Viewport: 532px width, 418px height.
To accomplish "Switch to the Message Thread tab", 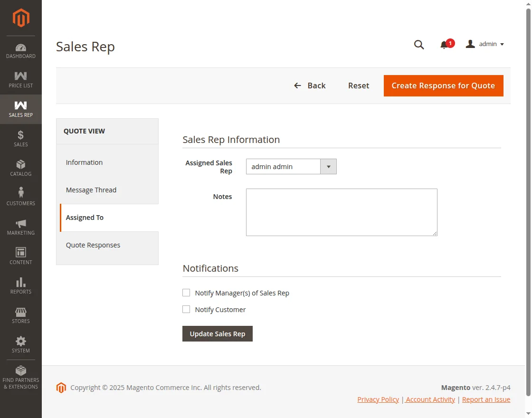I will (x=91, y=190).
